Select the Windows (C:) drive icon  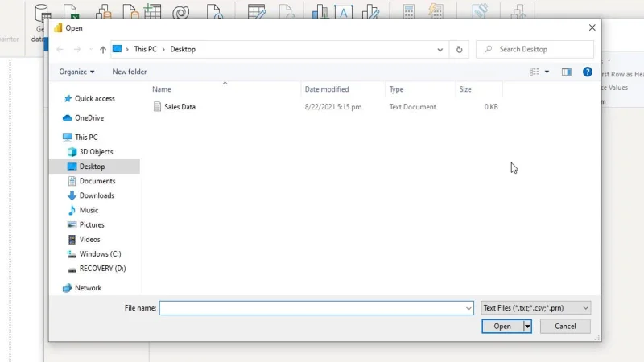click(x=72, y=254)
